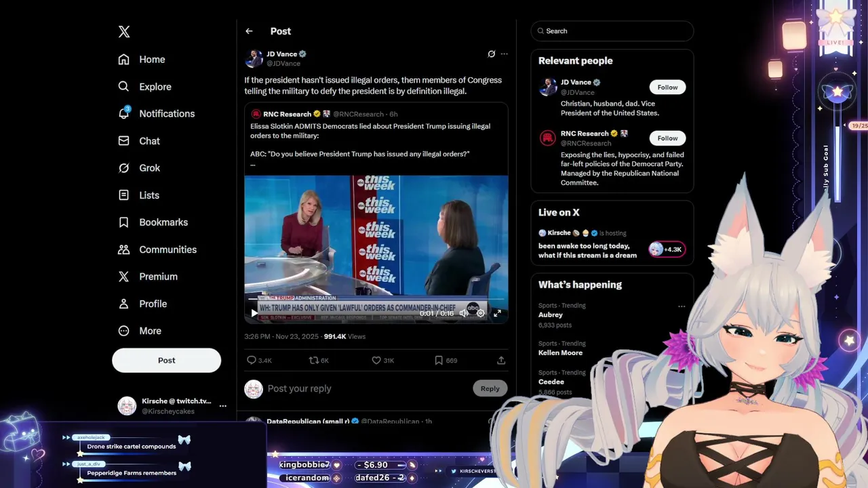The height and width of the screenshot is (488, 868).
Task: Open Grok in the sidebar
Action: (x=139, y=168)
